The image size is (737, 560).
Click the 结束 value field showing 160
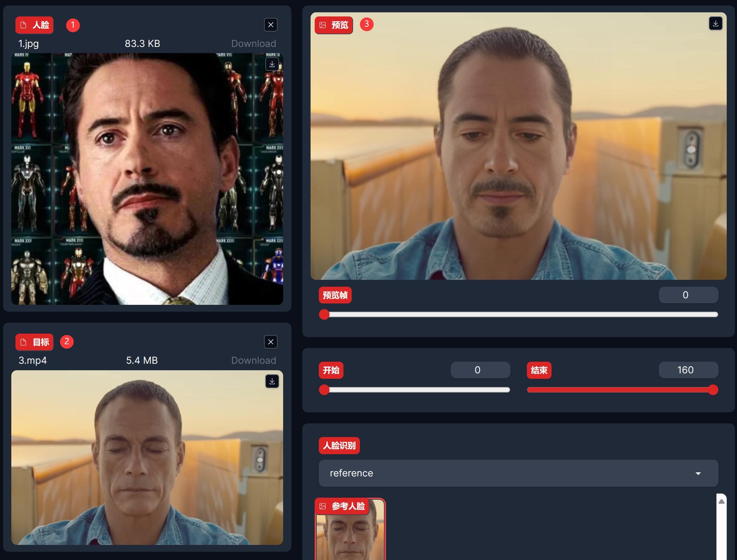tap(688, 370)
